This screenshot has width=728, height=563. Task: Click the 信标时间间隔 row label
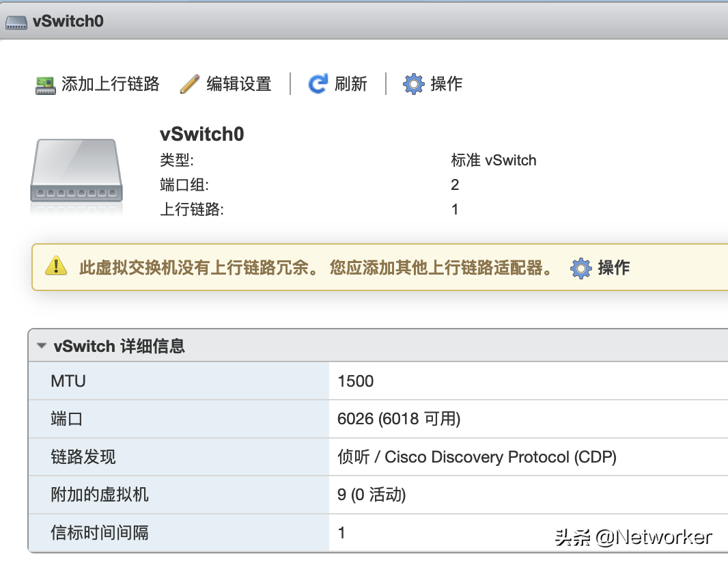tap(99, 533)
